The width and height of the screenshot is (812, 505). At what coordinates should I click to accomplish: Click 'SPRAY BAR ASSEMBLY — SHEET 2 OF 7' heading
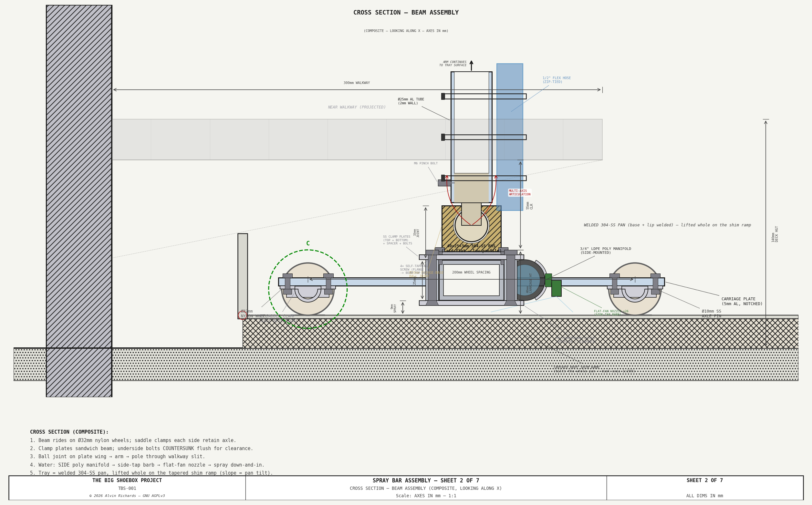coord(426,480)
